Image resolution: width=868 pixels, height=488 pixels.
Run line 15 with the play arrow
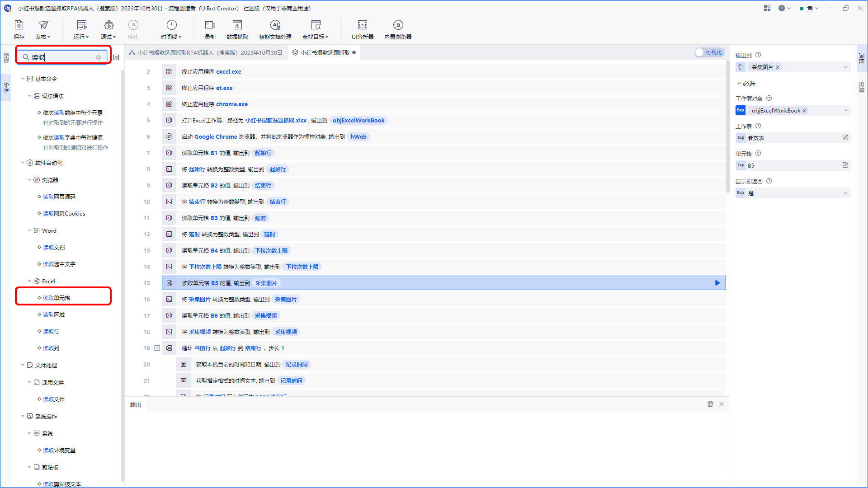pos(717,283)
